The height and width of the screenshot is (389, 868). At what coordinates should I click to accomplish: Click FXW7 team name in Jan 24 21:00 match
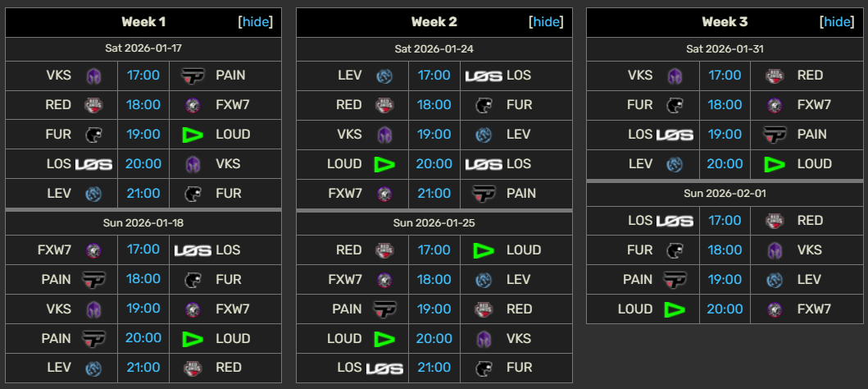coord(345,194)
